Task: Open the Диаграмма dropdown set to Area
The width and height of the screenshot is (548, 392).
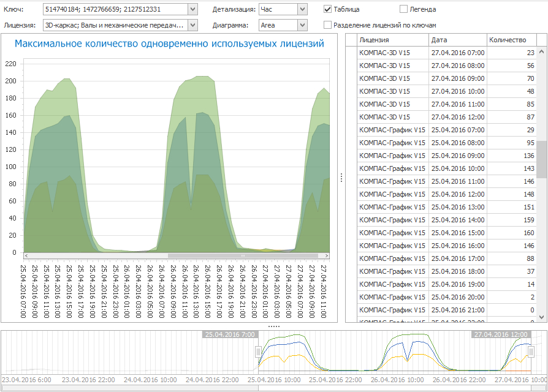Action: pyautogui.click(x=302, y=25)
